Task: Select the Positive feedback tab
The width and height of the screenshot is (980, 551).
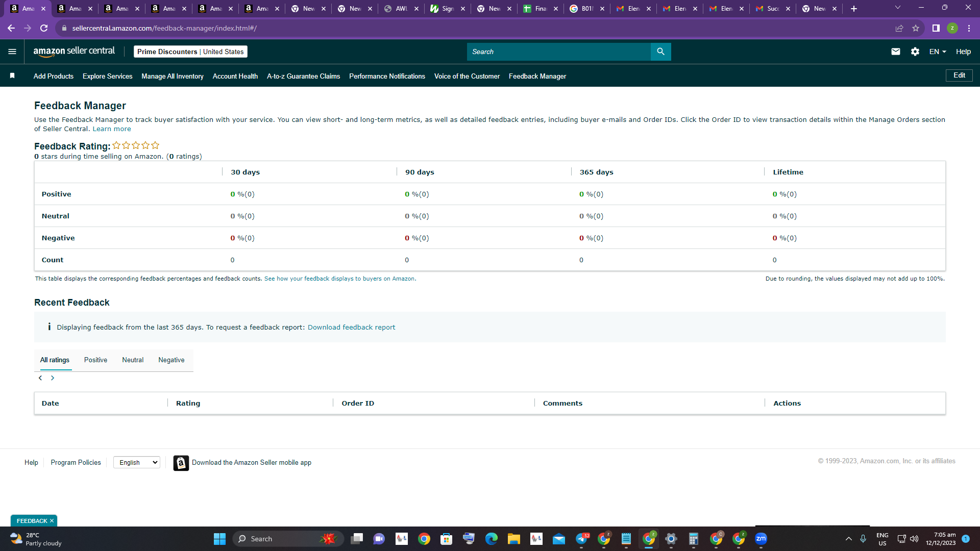Action: pos(95,360)
